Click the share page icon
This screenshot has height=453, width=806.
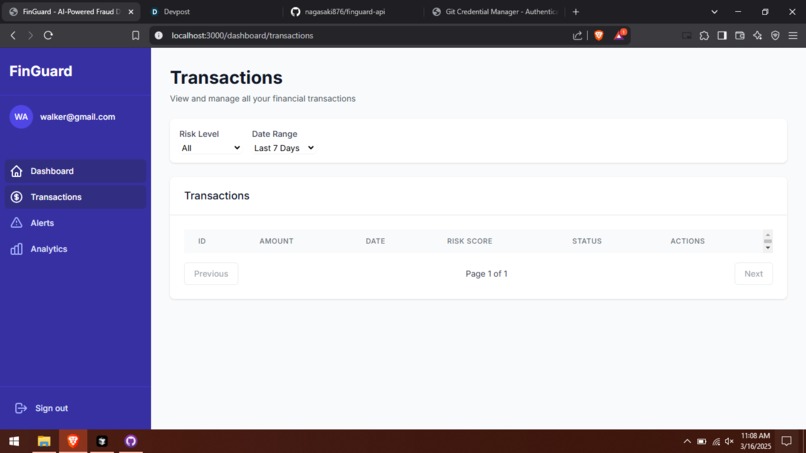click(x=577, y=35)
